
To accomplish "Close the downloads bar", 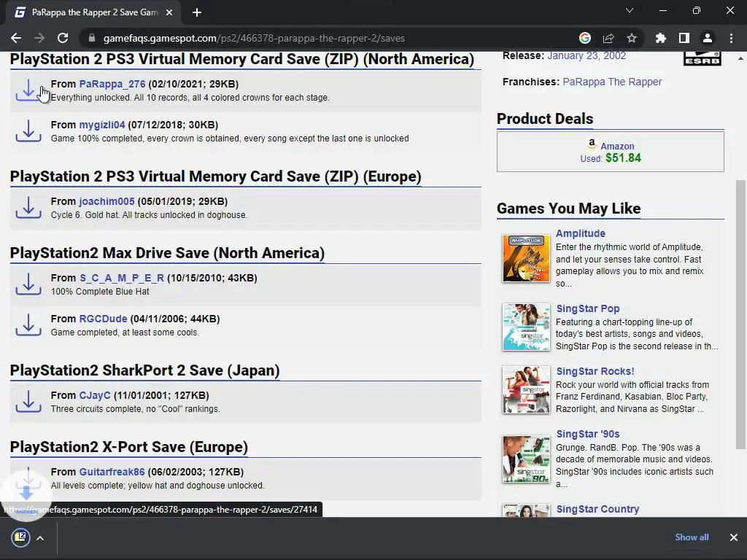I will pyautogui.click(x=734, y=537).
